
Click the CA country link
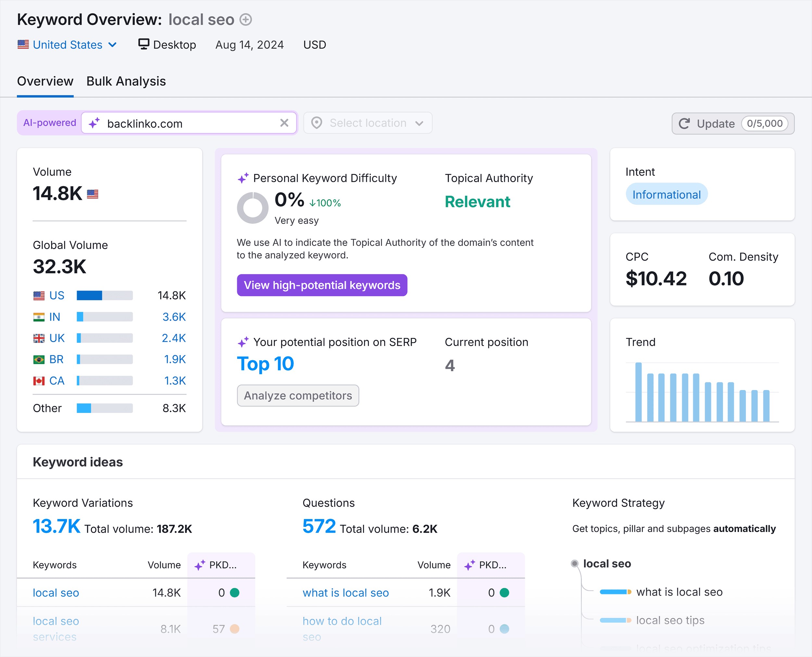[x=57, y=381]
